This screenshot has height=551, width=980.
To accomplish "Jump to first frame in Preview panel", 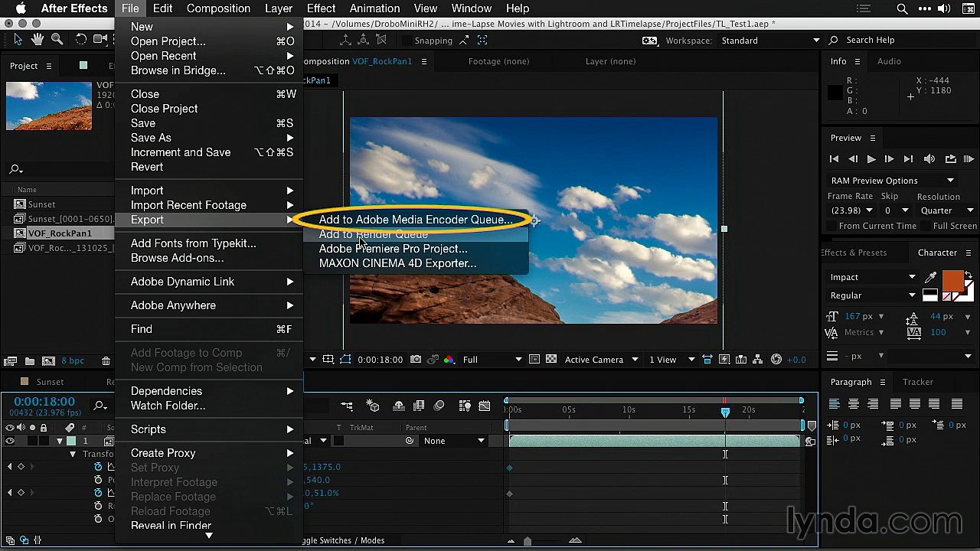I will (834, 159).
